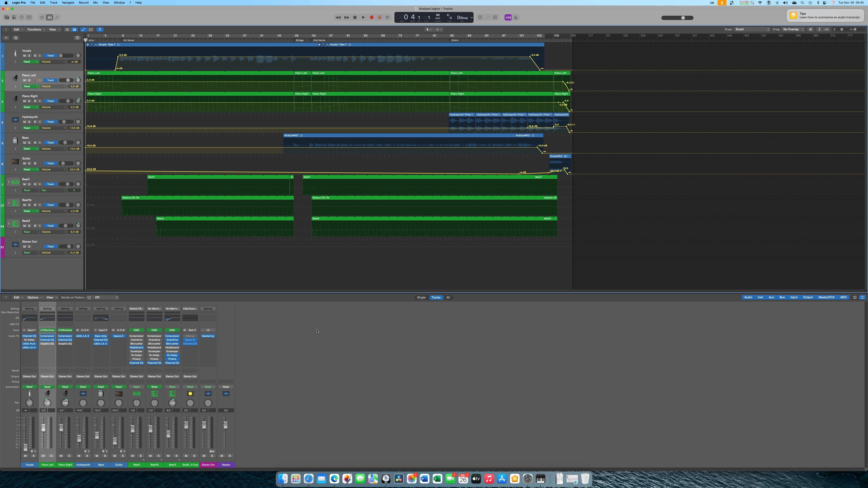Viewport: 868px width, 488px height.
Task: Open the Snap Smart dropdown
Action: pyautogui.click(x=752, y=29)
